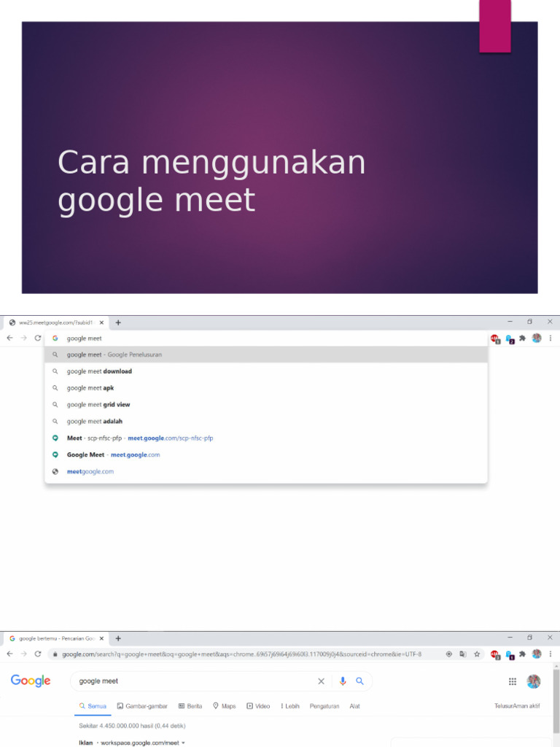Clear search box with X icon
Viewport: 560px width, 747px height.
point(321,681)
